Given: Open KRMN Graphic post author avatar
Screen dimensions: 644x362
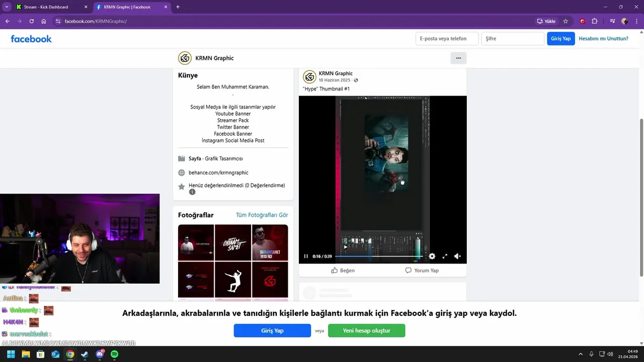Looking at the screenshot, I should [x=309, y=76].
